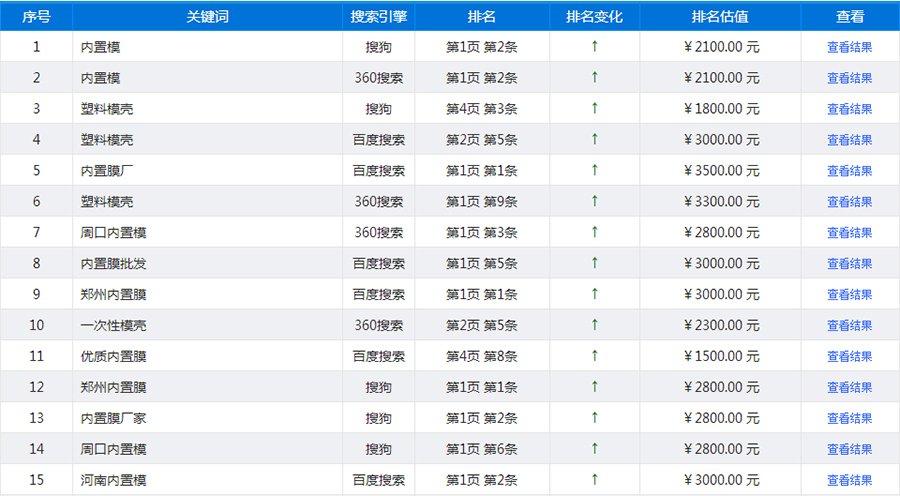Click the up arrow for 河南内置模
The image size is (900, 496).
pos(594,480)
